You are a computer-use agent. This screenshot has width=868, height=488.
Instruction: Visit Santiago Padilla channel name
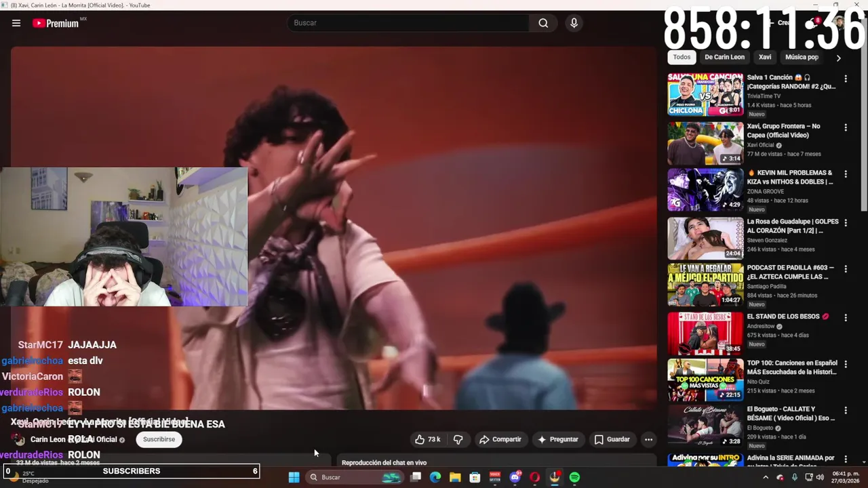[x=767, y=287]
